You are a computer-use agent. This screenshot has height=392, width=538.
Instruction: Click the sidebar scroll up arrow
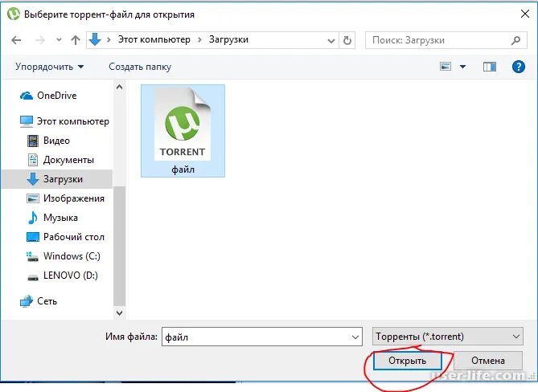(x=119, y=87)
